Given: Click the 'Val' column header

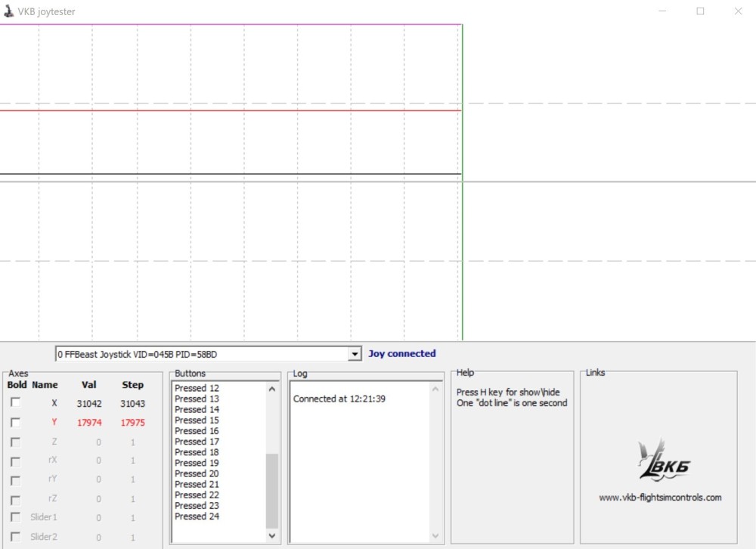Looking at the screenshot, I should click(88, 385).
